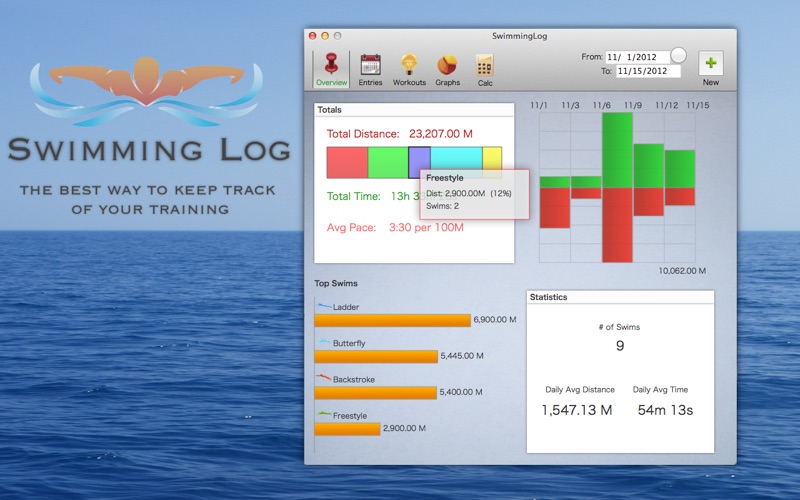800x500 pixels.
Task: Click round knob beside From date
Action: (x=679, y=55)
